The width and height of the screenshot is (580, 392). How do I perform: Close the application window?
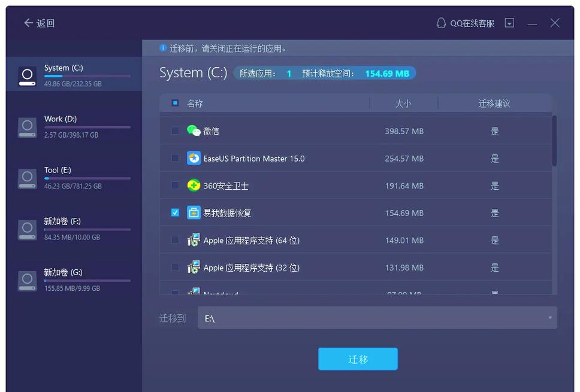[x=554, y=23]
